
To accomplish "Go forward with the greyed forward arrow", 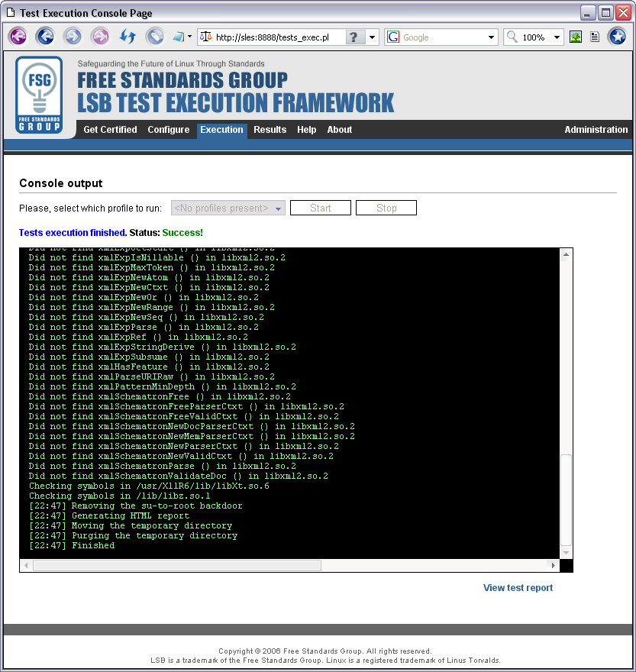I will point(73,37).
